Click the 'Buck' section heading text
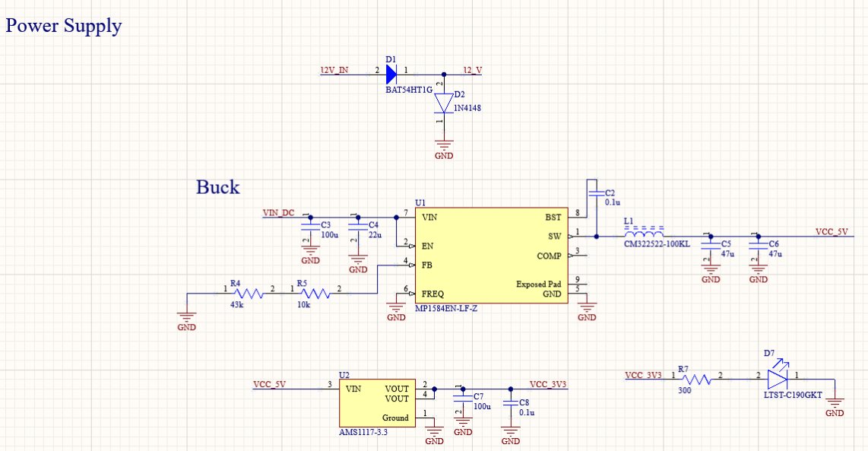Screen dimensions: 868x451 (x=218, y=187)
